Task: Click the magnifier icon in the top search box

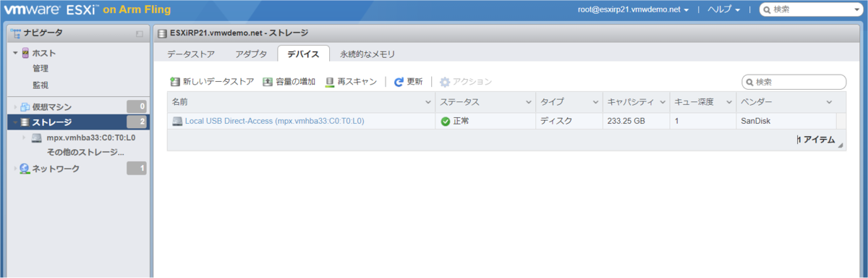Action: point(767,10)
